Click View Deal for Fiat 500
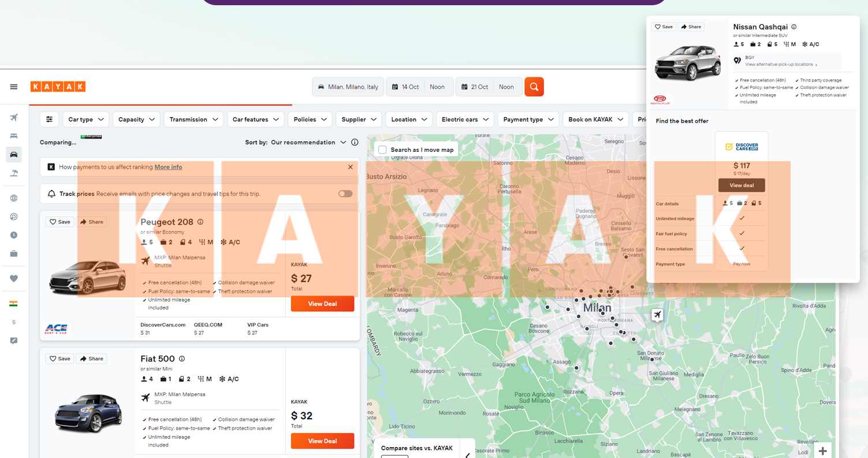Image resolution: width=868 pixels, height=458 pixels. pyautogui.click(x=322, y=441)
